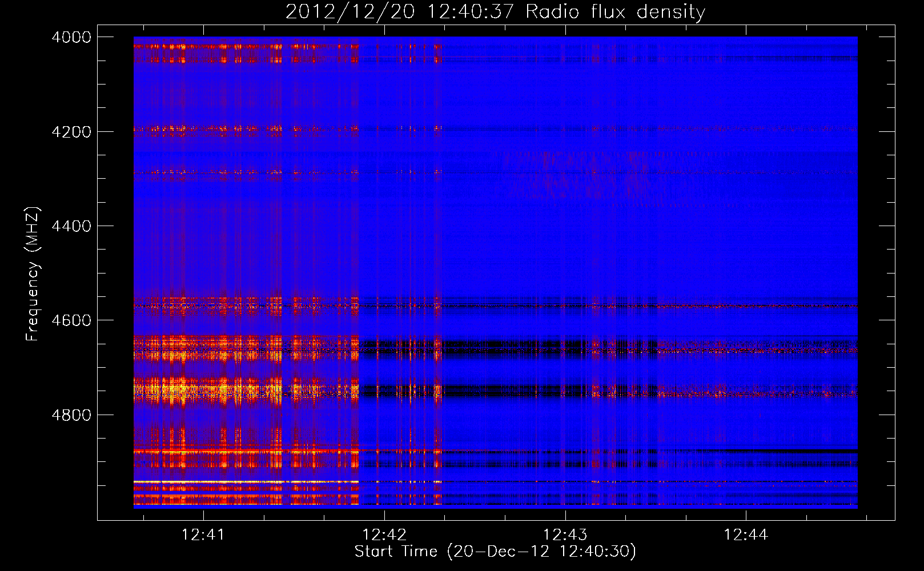
Task: Click the 4000 frequency axis label
Action: (x=71, y=37)
